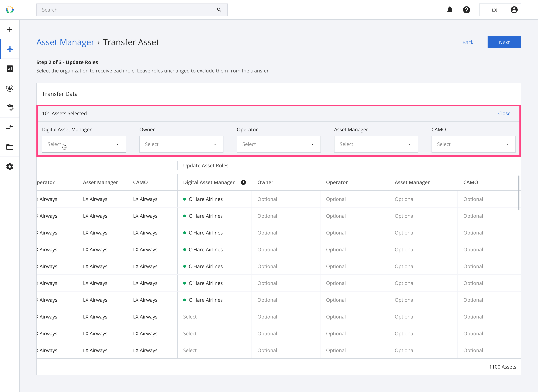This screenshot has width=538, height=392.
Task: Open the package tracking sidebar icon
Action: (10, 88)
